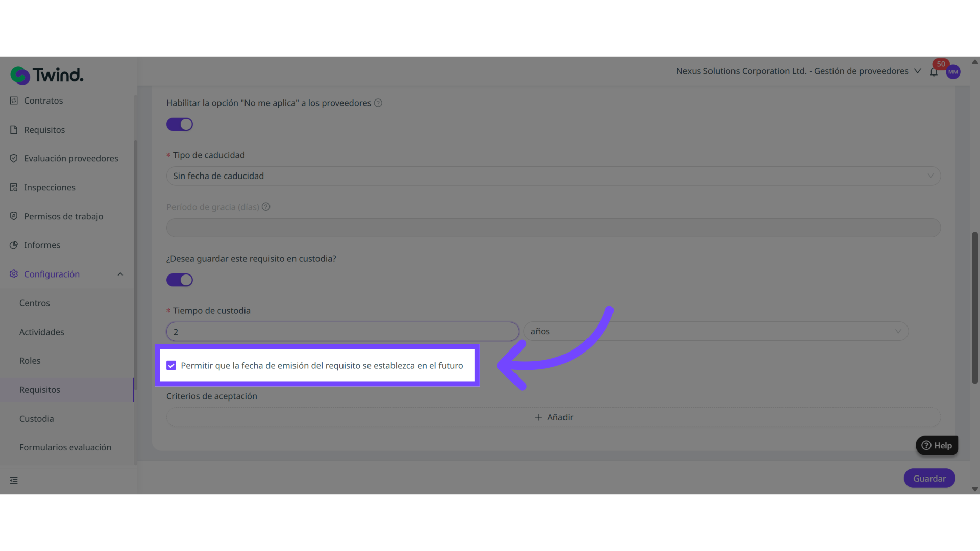The height and width of the screenshot is (551, 980).
Task: Collapse the Configuración menu chevron
Action: click(x=120, y=274)
